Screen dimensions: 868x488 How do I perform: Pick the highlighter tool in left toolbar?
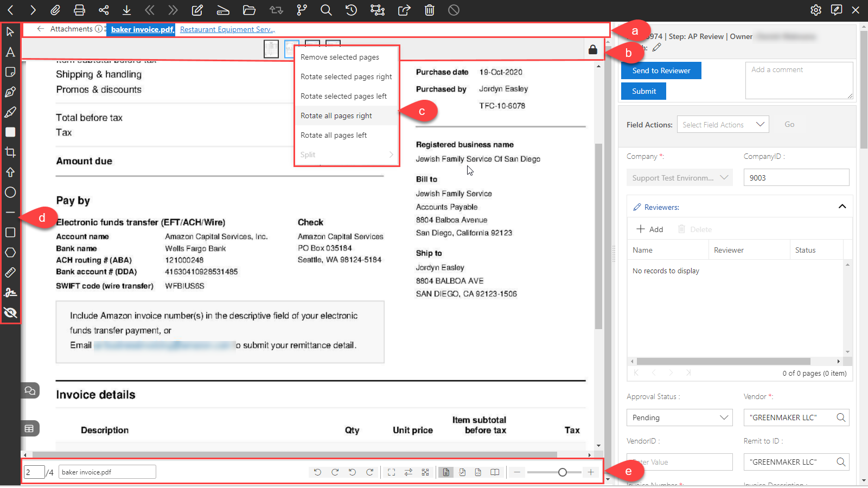tap(10, 112)
